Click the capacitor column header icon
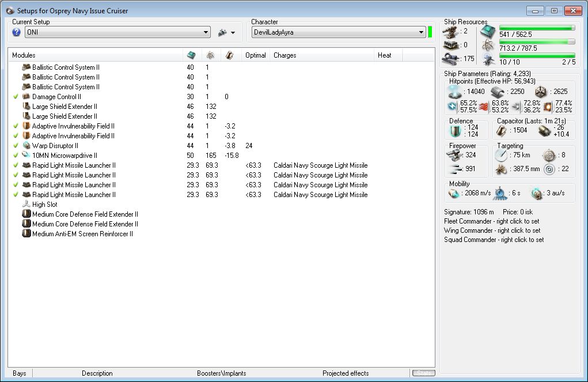 [229, 55]
